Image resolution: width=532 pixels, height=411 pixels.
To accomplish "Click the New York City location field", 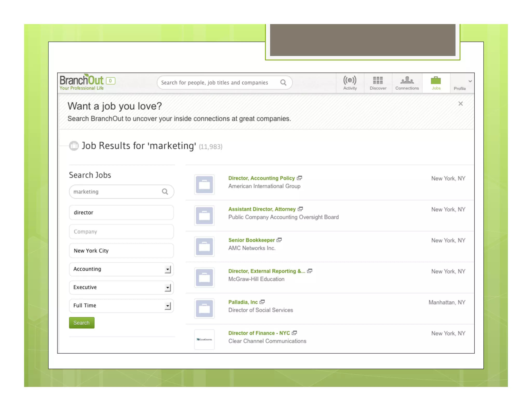I will (x=121, y=251).
